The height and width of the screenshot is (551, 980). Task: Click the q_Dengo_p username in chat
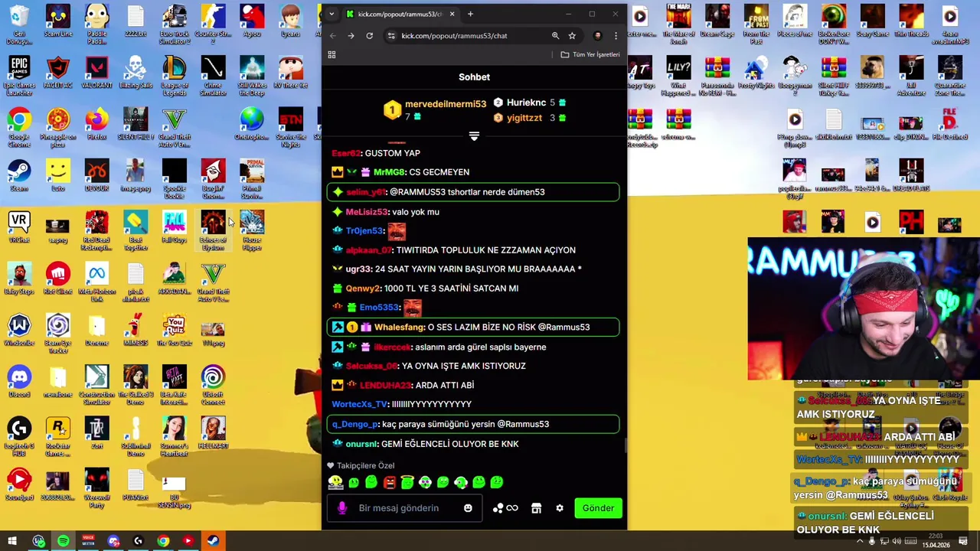click(354, 424)
